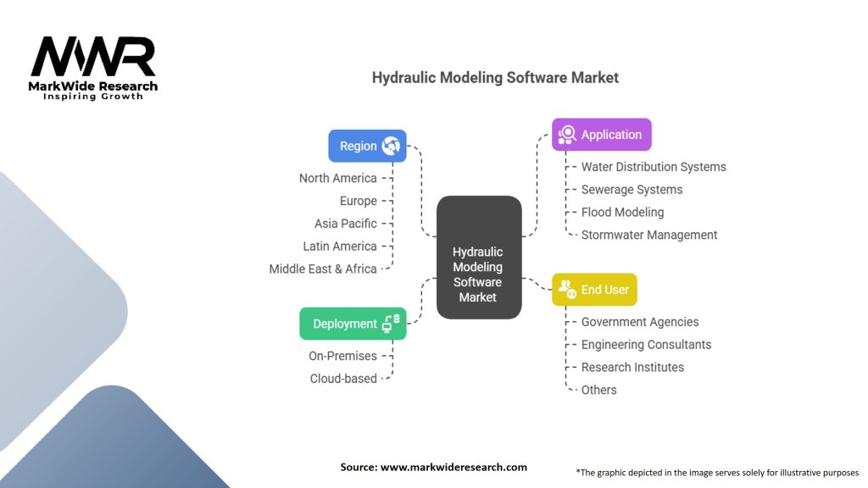The image size is (868, 488).
Task: Click the illustrative purposes disclaimer text
Action: pos(717,473)
